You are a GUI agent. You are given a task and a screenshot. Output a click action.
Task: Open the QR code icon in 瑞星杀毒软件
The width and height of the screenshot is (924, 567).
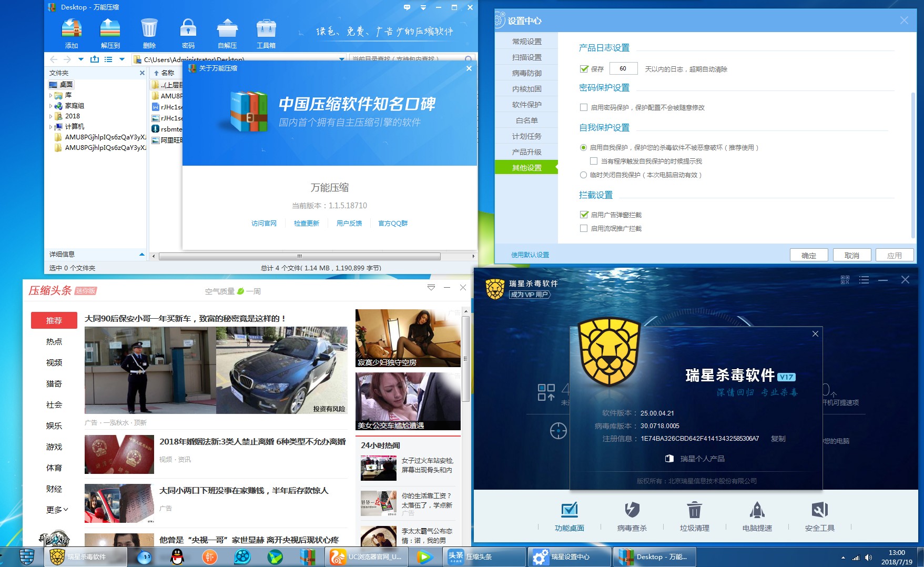pos(845,280)
